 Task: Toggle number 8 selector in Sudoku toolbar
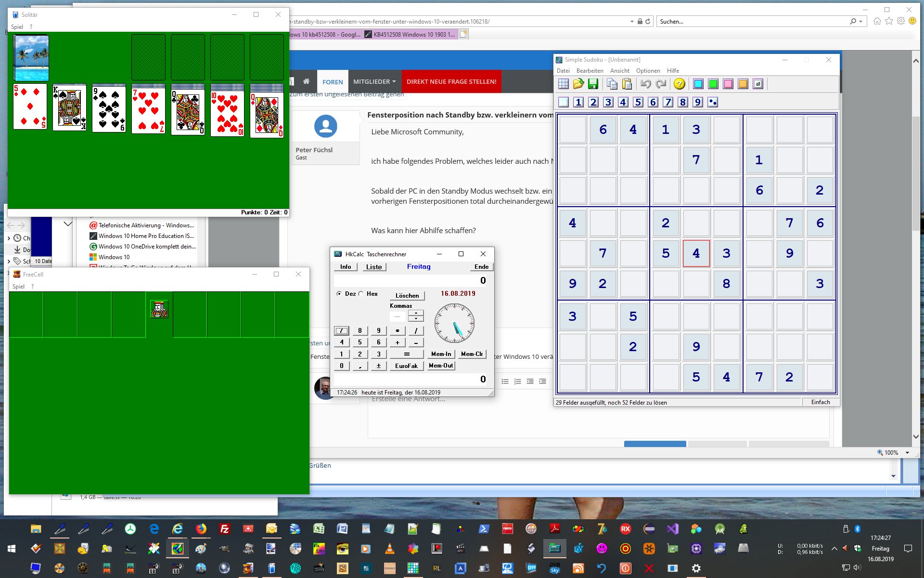683,102
